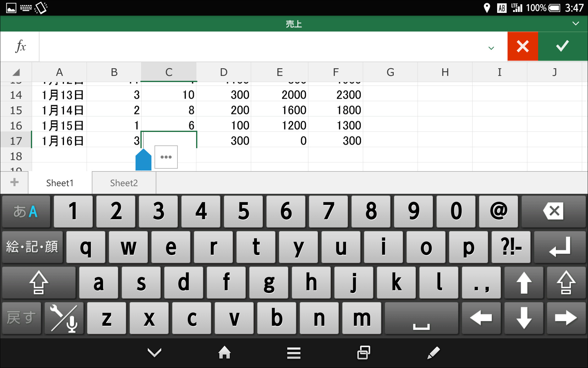Add a new sheet with the plus button
The height and width of the screenshot is (368, 588).
tap(14, 182)
